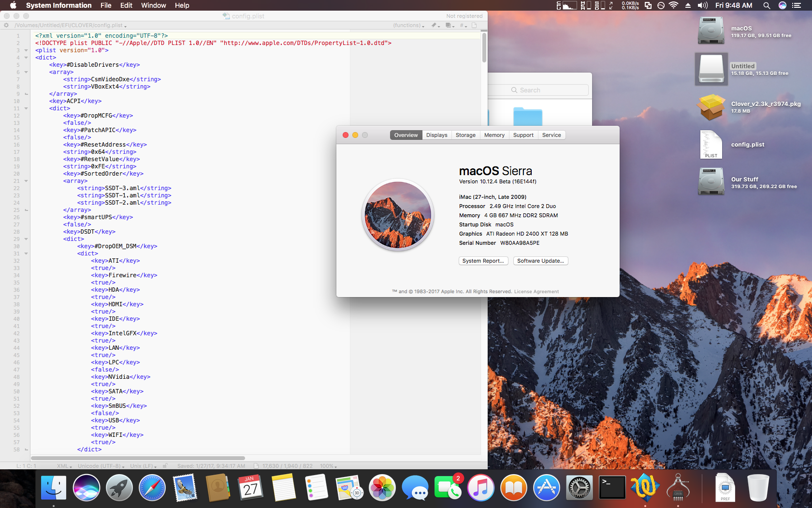Open the XML language popup in status bar
812x508 pixels.
[64, 466]
